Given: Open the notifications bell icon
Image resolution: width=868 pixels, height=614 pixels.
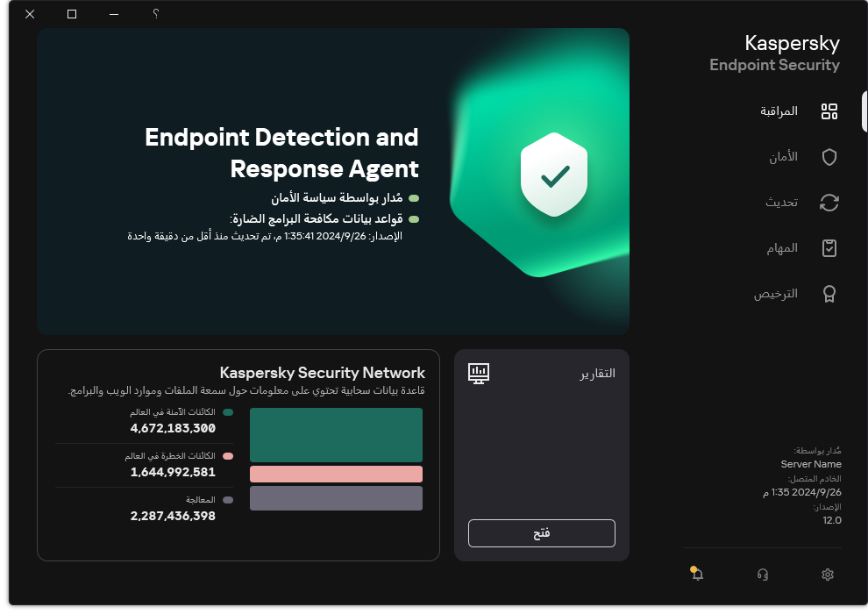Looking at the screenshot, I should [x=696, y=574].
